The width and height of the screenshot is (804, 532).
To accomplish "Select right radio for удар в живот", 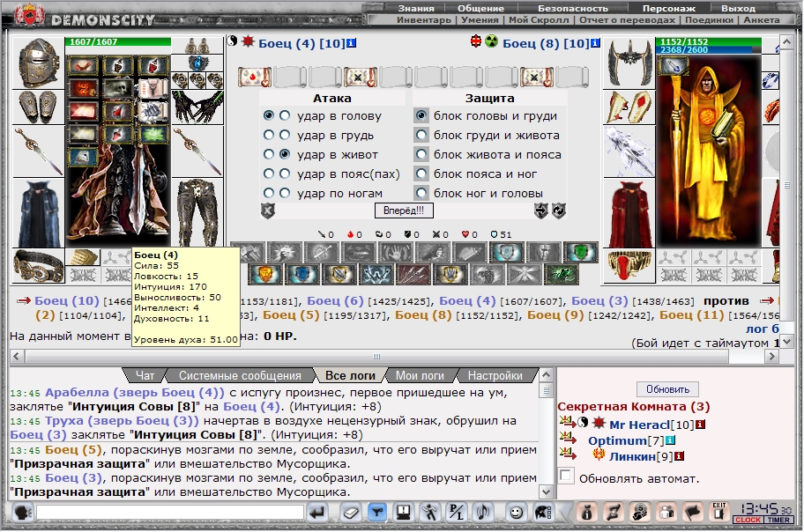I will (x=285, y=154).
